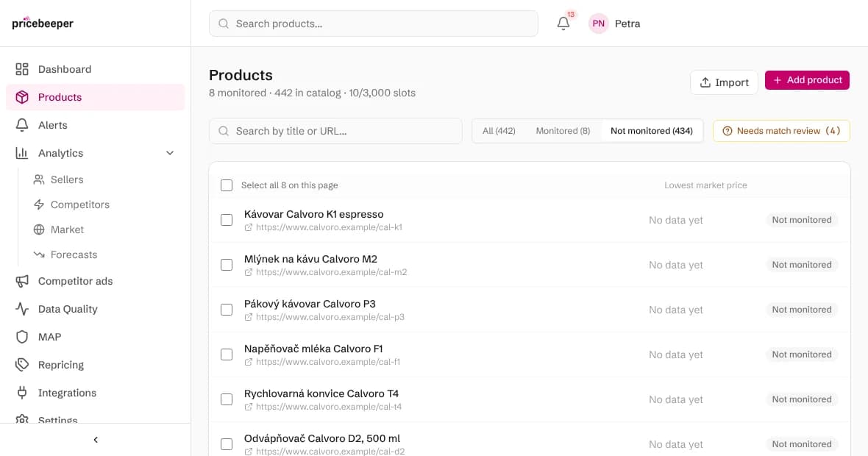
Task: Click the Market globe icon
Action: point(39,229)
